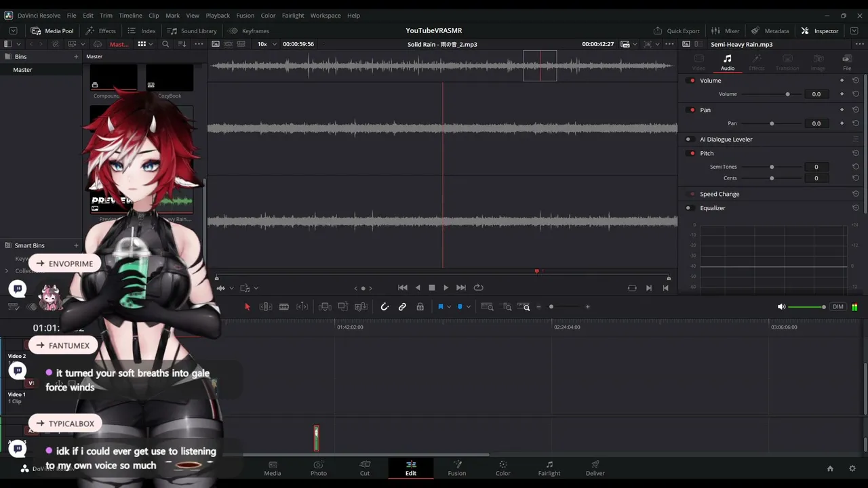Open the Fairlight menu in menu bar
Screen dimensions: 868x488
(293, 16)
